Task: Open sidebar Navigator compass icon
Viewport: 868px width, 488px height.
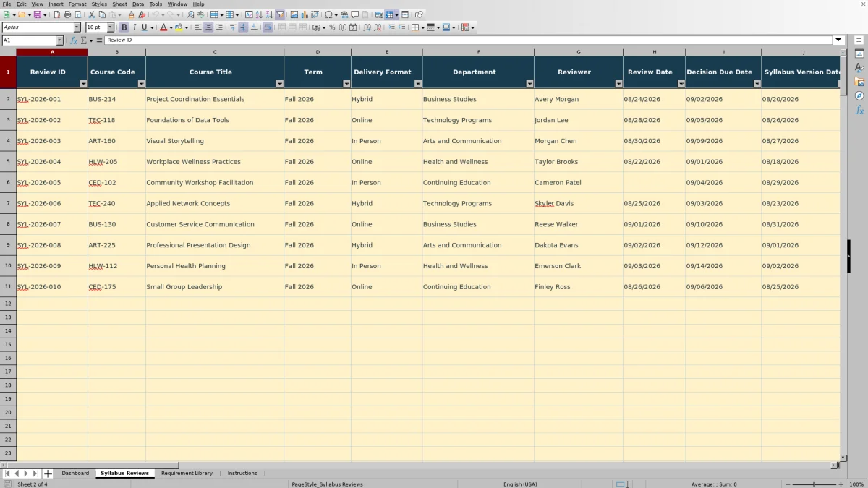Action: tap(859, 95)
